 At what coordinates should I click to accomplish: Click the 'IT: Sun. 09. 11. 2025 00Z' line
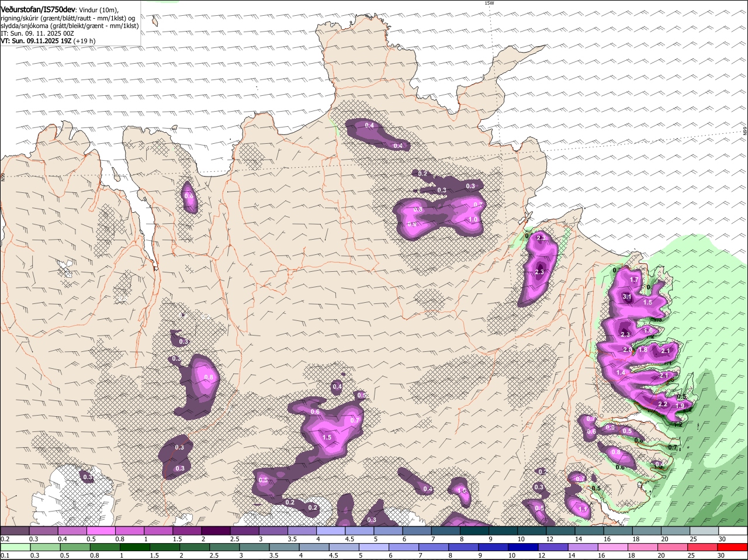pyautogui.click(x=37, y=33)
